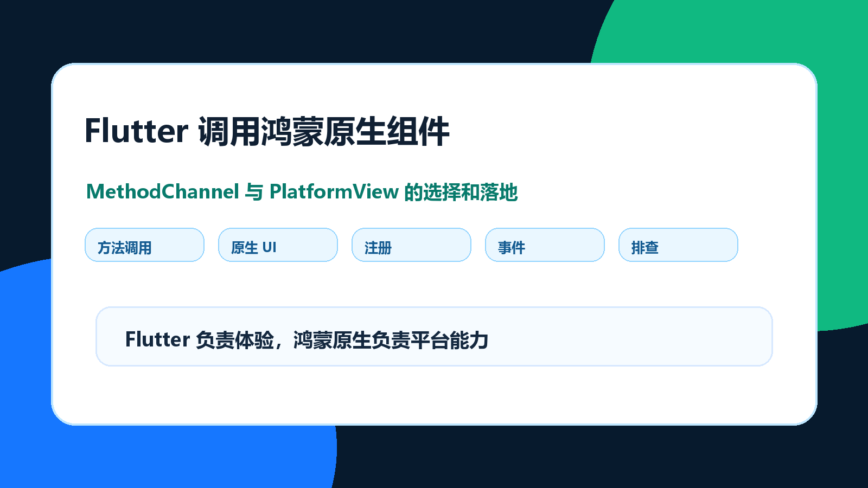Click the 方法调用 tag pill
The width and height of the screenshot is (868, 488).
[x=144, y=245]
